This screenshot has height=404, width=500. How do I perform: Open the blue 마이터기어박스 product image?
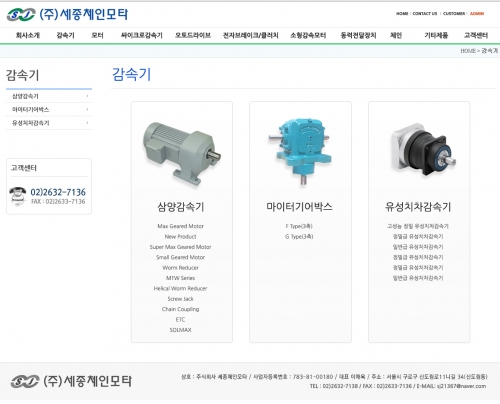point(299,152)
